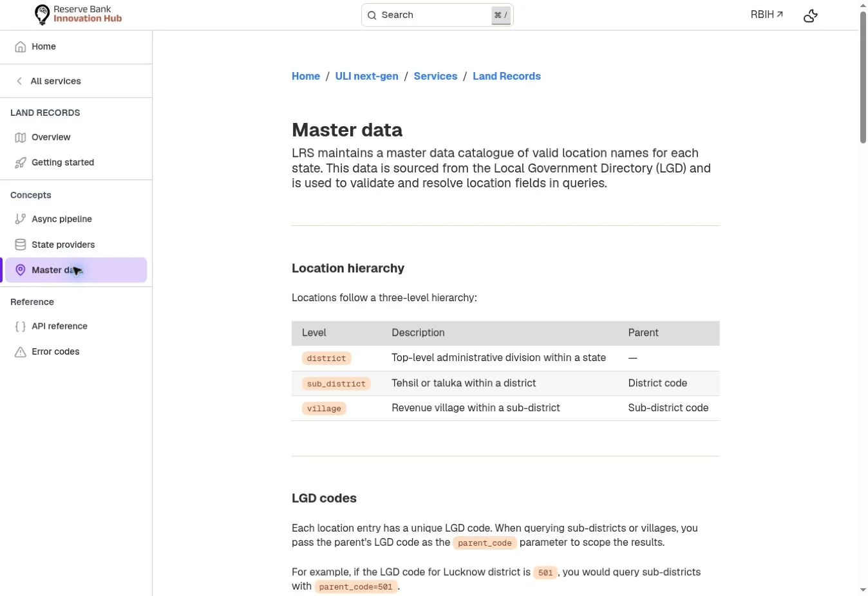Click the Overview map icon
The width and height of the screenshot is (868, 596).
click(21, 138)
